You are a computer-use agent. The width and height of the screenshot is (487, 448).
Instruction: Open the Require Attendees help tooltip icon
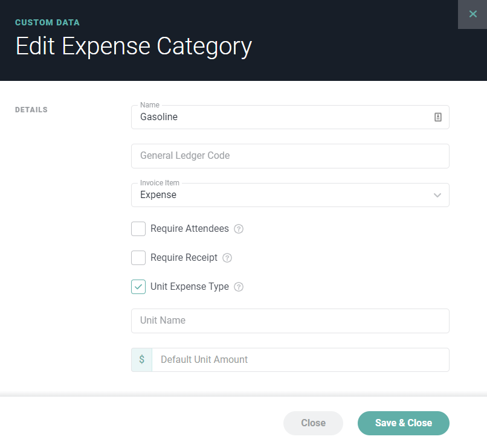point(239,229)
